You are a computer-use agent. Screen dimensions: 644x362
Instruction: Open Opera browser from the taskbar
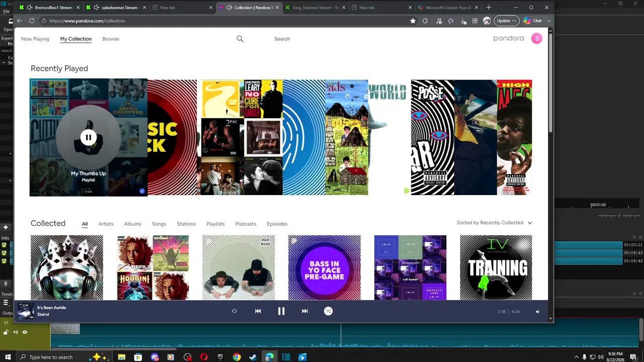pyautogui.click(x=204, y=357)
